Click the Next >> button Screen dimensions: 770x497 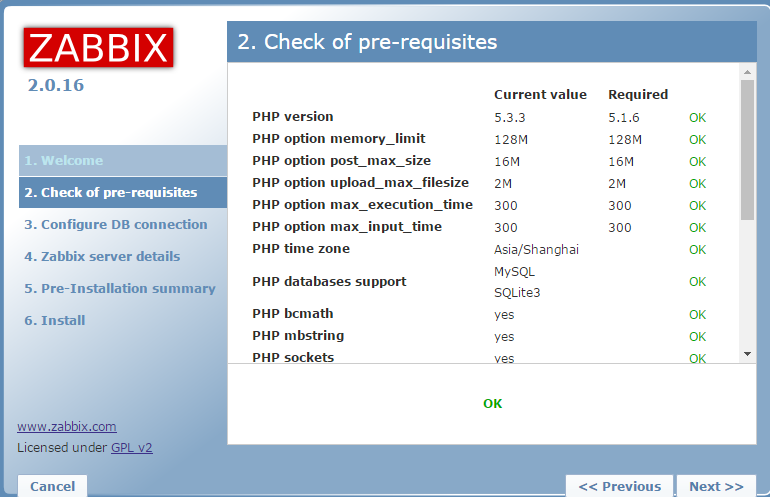point(716,486)
